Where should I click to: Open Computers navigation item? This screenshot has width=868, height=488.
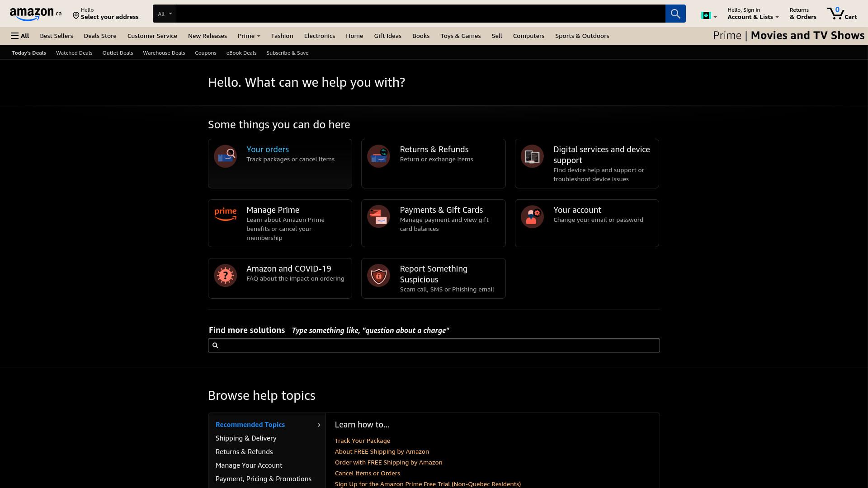point(528,36)
